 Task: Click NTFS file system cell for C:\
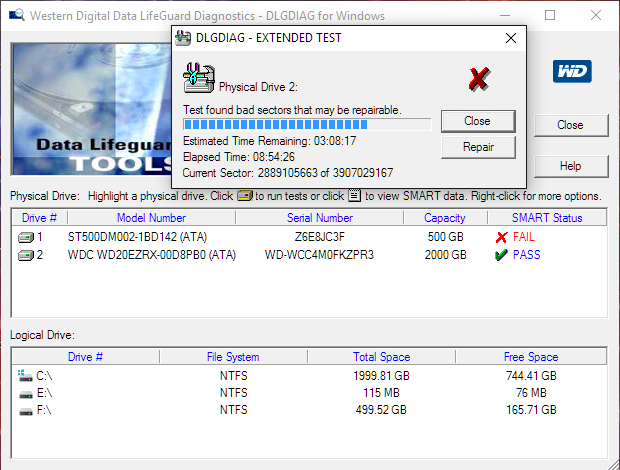pyautogui.click(x=233, y=376)
